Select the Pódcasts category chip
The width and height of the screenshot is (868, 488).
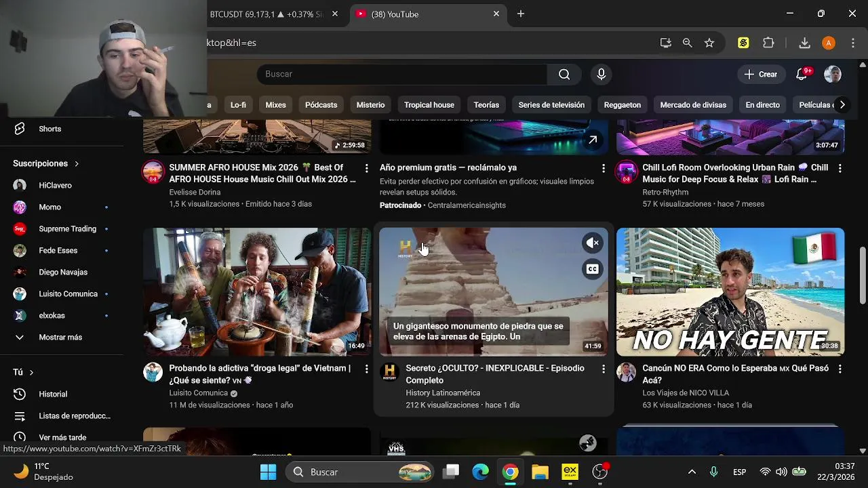tap(321, 105)
